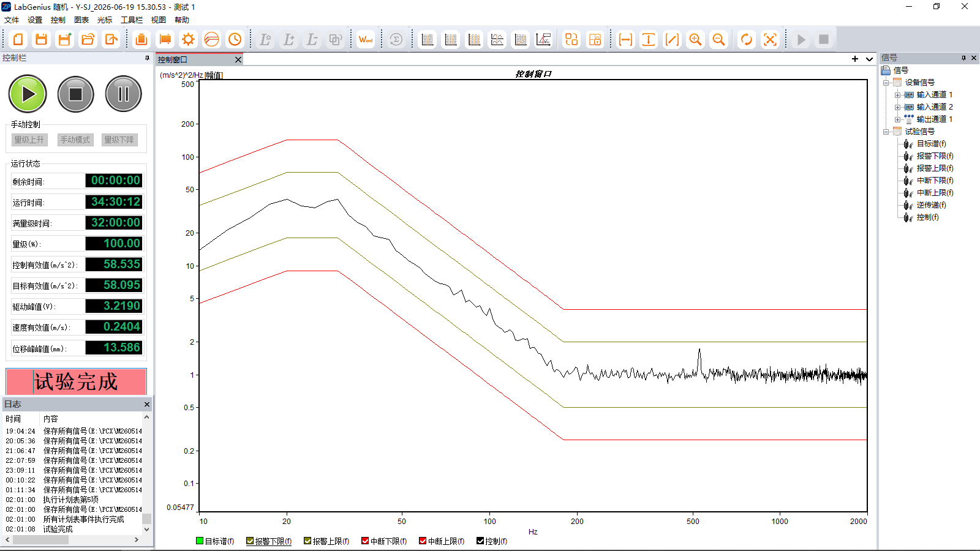Click the zoom out magnifier icon
This screenshot has height=551, width=980.
pos(718,40)
